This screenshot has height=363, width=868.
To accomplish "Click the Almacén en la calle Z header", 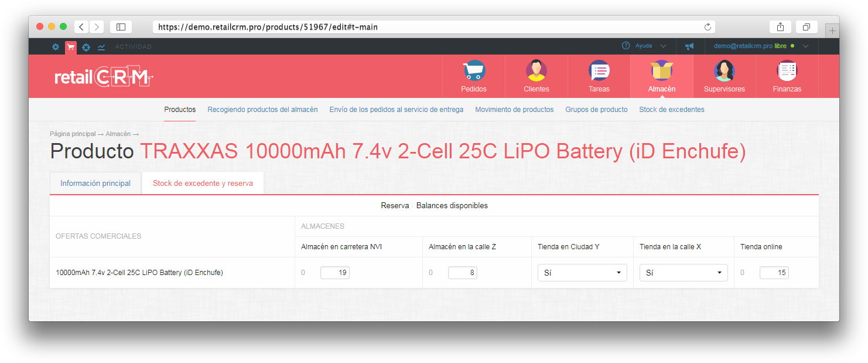I will 462,247.
